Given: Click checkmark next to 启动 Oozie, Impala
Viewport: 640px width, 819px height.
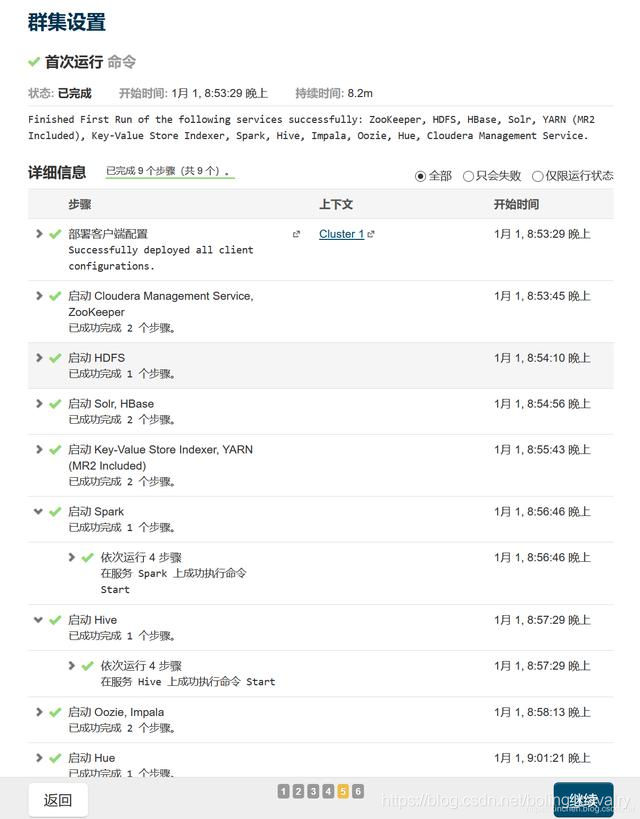Looking at the screenshot, I should coord(55,712).
